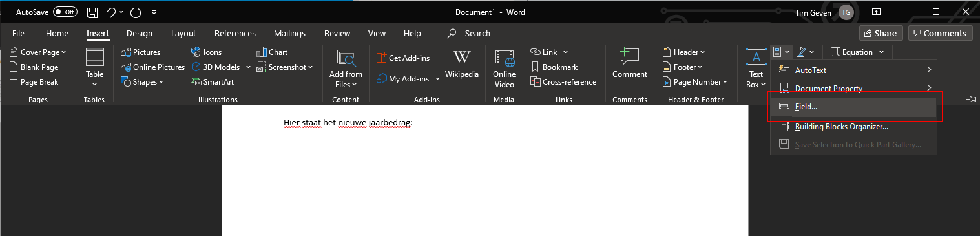Image resolution: width=980 pixels, height=236 pixels.
Task: Open the Document Property submenu
Action: 854,88
